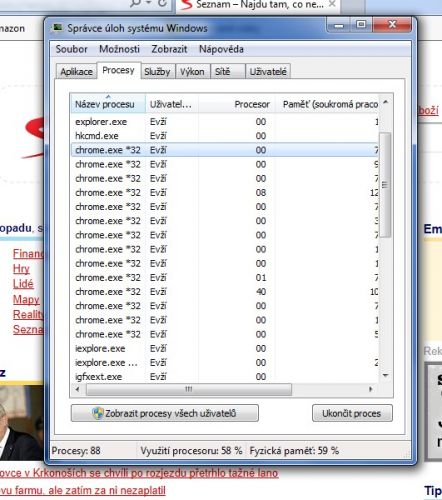Click the horizontal scrollbar thumb

click(x=189, y=389)
